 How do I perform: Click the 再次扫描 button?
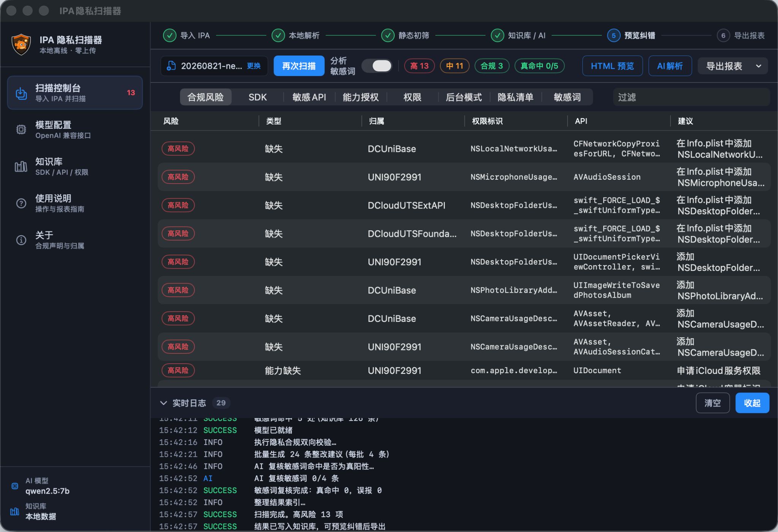(299, 66)
